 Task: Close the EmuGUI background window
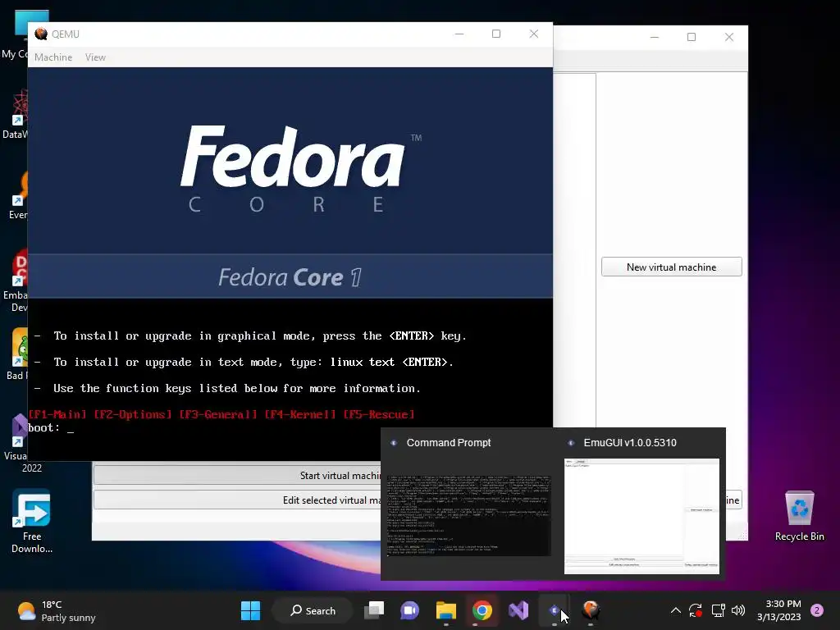[729, 37]
